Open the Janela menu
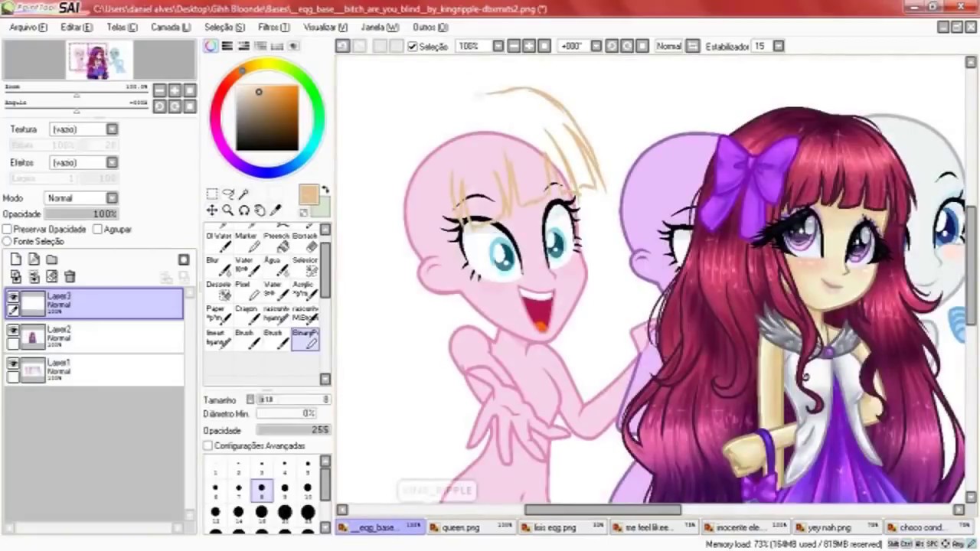The width and height of the screenshot is (980, 551). click(380, 27)
